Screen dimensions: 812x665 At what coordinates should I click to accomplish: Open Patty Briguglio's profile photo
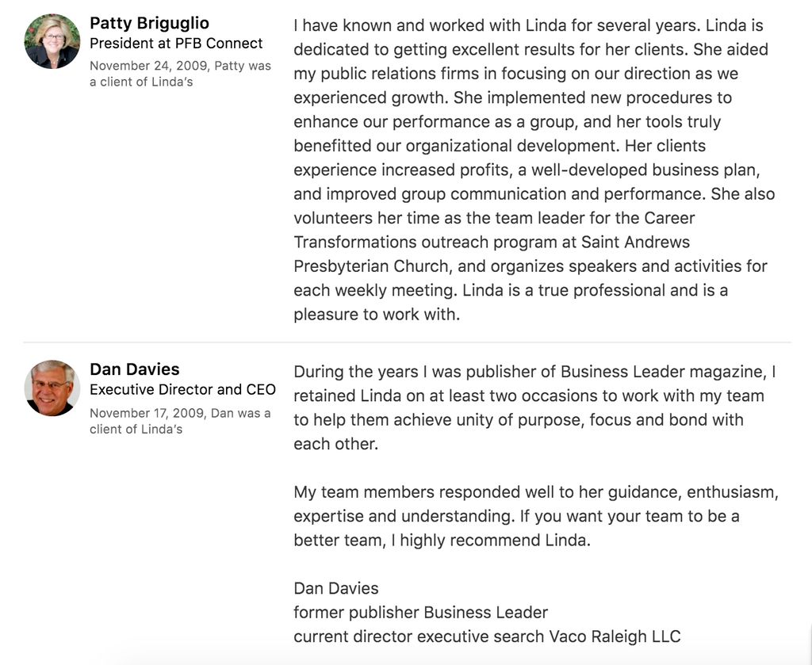52,41
